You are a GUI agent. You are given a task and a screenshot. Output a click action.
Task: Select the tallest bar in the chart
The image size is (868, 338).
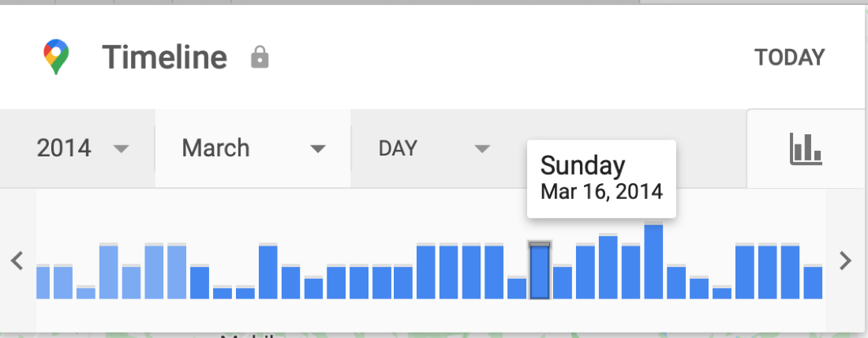653,261
